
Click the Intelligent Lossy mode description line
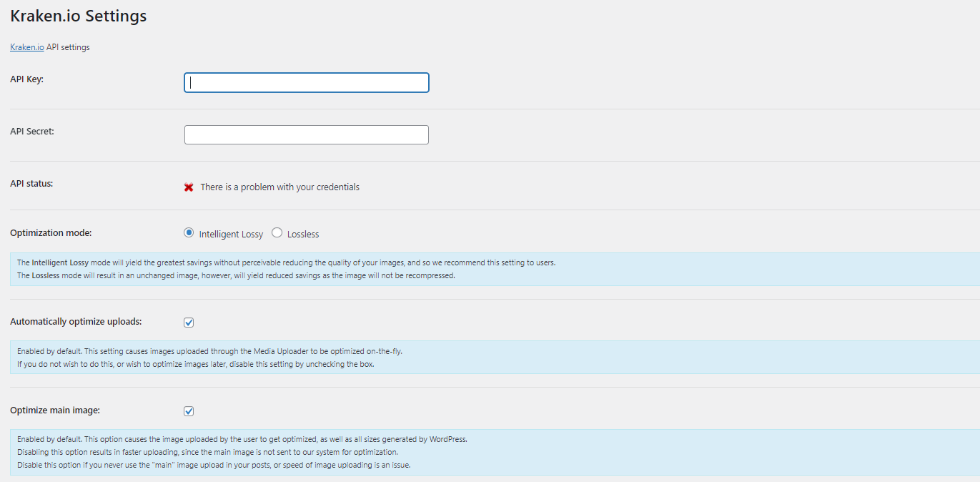tap(286, 262)
